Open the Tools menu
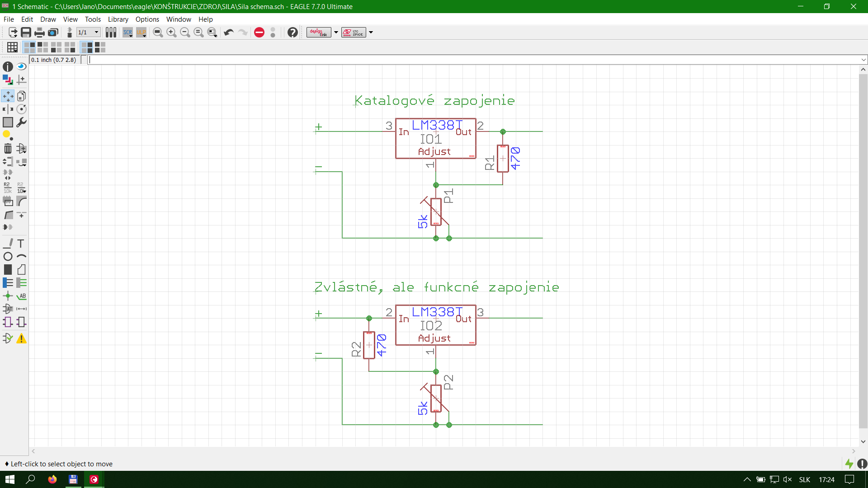The height and width of the screenshot is (488, 868). [93, 19]
